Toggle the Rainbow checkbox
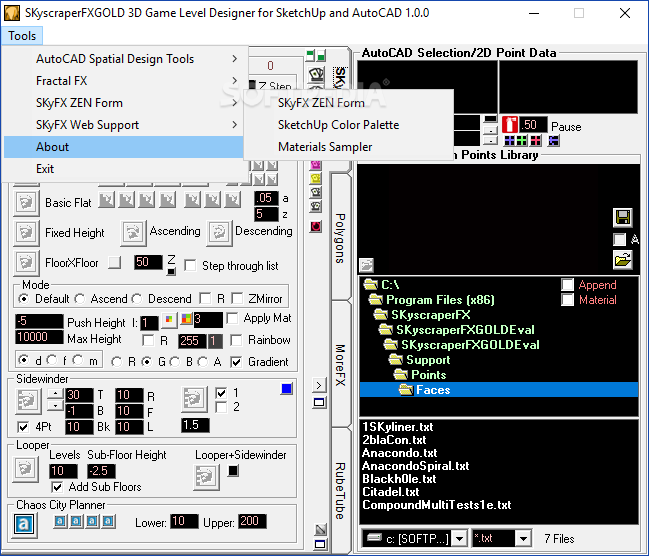The width and height of the screenshot is (649, 556). point(236,340)
